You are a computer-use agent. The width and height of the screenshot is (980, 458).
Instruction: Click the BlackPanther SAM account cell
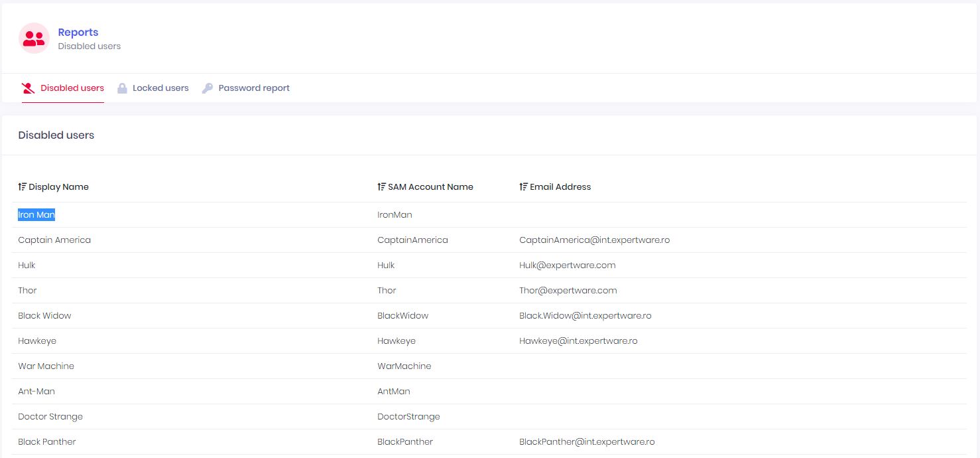[405, 442]
